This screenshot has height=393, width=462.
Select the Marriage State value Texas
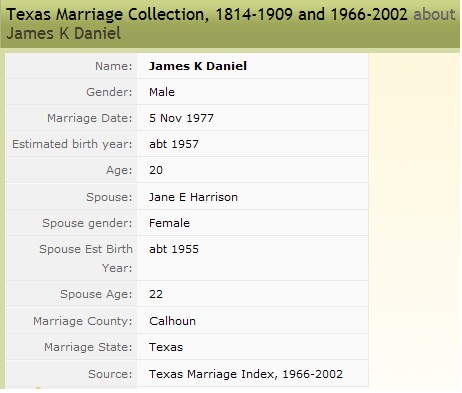(x=166, y=347)
